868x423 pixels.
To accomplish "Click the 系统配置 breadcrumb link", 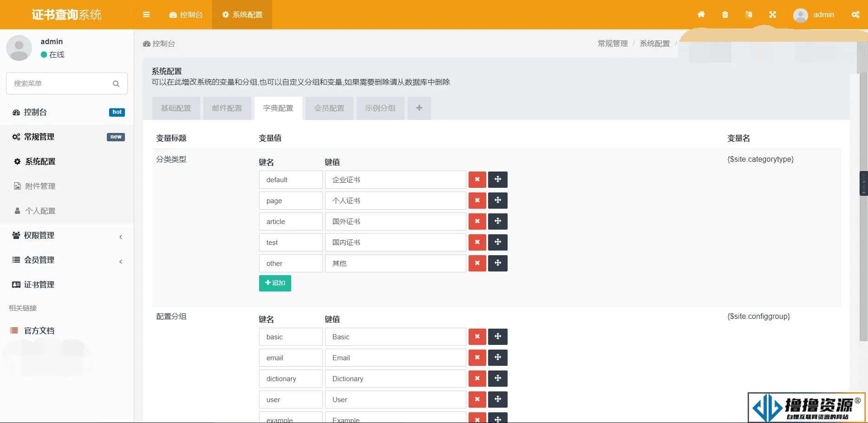I will point(655,44).
